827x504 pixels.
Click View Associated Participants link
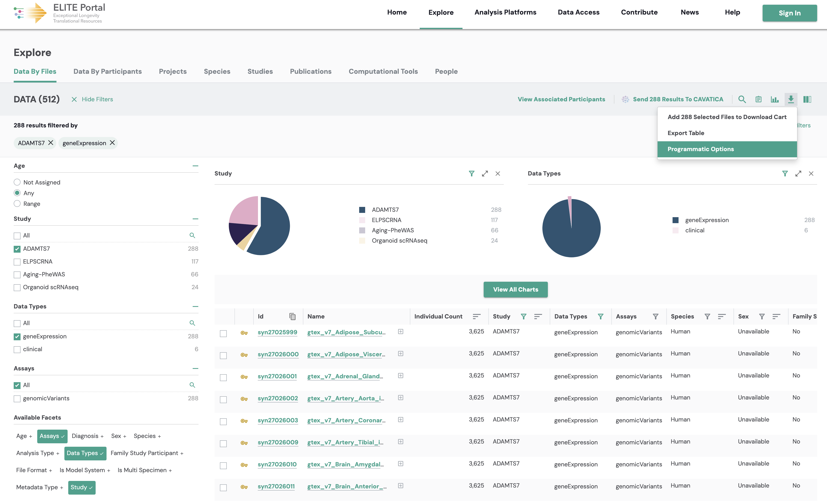pos(561,99)
